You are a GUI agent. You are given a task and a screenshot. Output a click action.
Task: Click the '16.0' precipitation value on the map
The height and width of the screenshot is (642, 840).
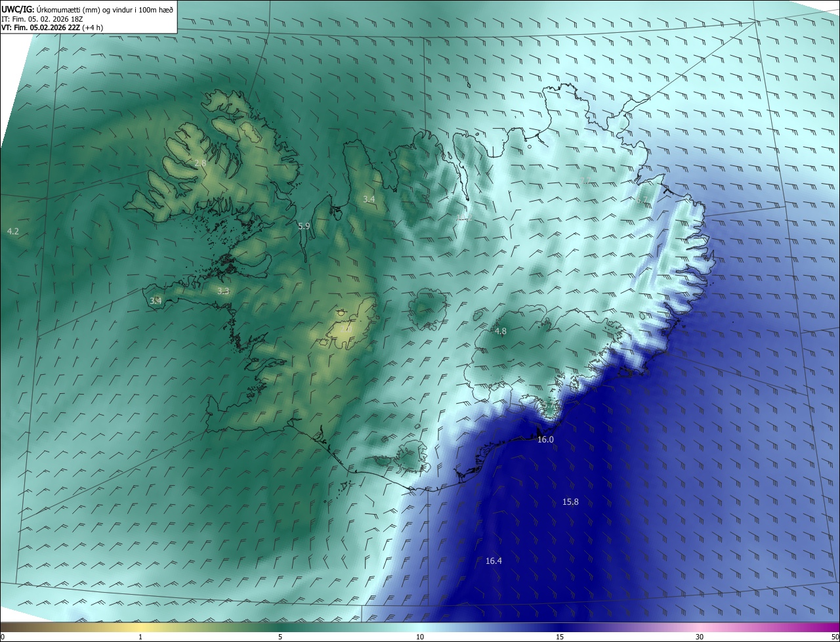[545, 439]
